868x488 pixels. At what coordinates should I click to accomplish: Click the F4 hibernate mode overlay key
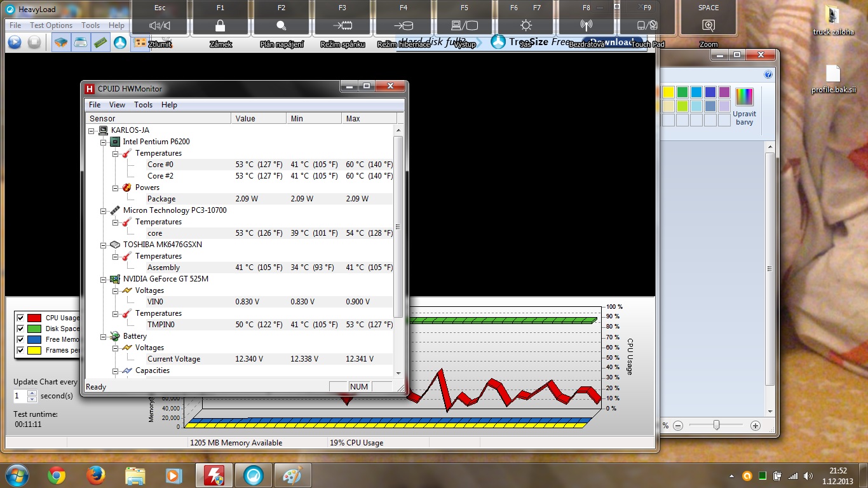[x=403, y=18]
